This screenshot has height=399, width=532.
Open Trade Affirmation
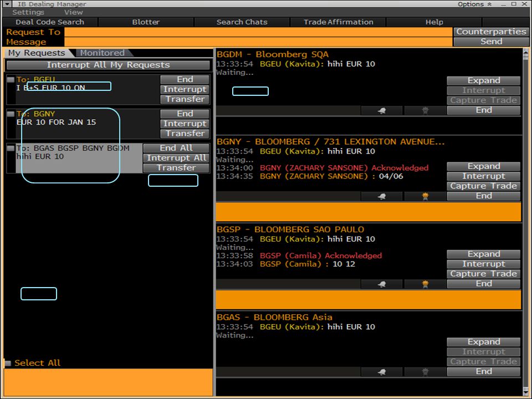coord(338,22)
